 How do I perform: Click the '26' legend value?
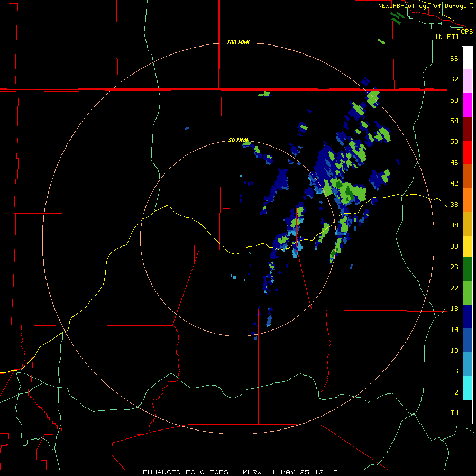pos(454,267)
